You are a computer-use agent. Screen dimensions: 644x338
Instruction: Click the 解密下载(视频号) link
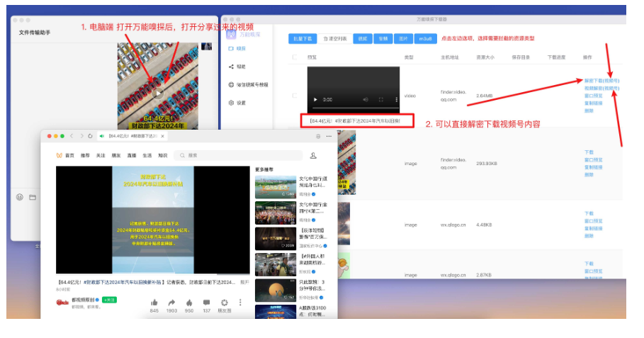click(x=601, y=81)
